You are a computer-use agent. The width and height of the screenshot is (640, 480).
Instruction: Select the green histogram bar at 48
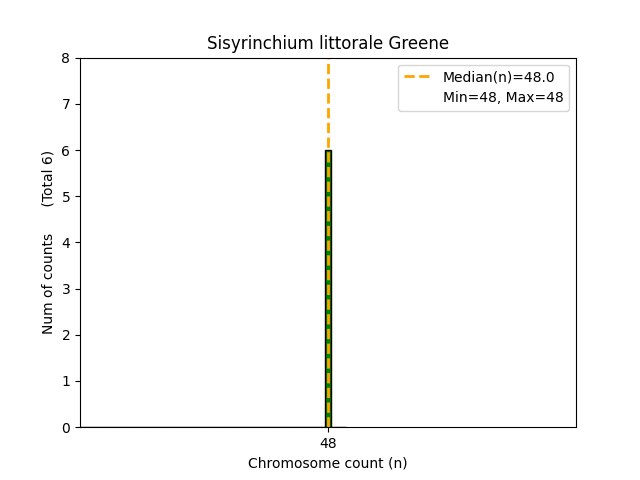(328, 300)
